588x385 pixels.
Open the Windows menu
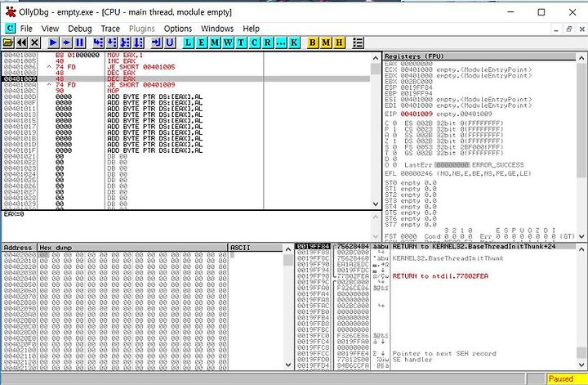[x=217, y=29]
